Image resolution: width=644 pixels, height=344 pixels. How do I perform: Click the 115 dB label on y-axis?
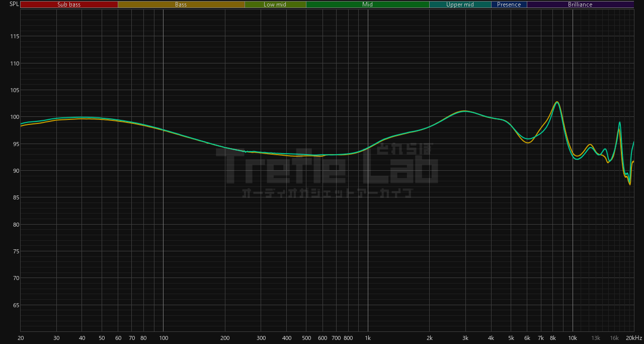tap(14, 37)
